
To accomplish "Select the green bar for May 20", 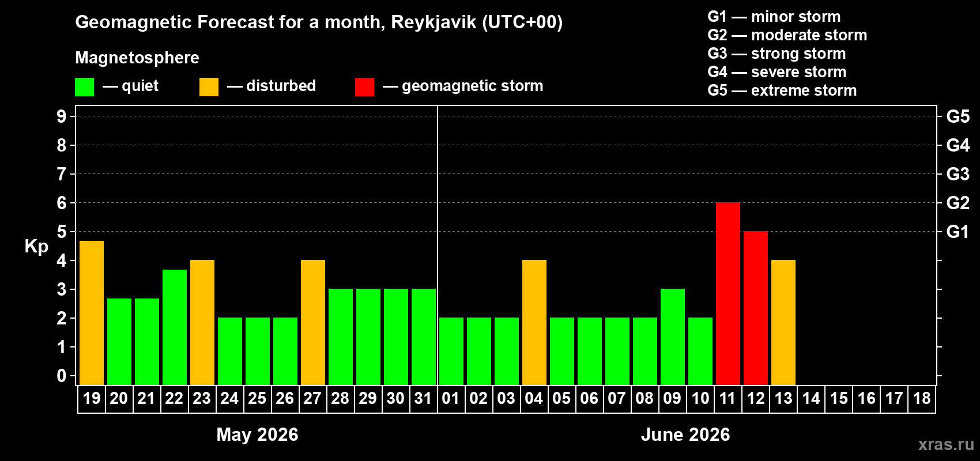I will (x=119, y=342).
